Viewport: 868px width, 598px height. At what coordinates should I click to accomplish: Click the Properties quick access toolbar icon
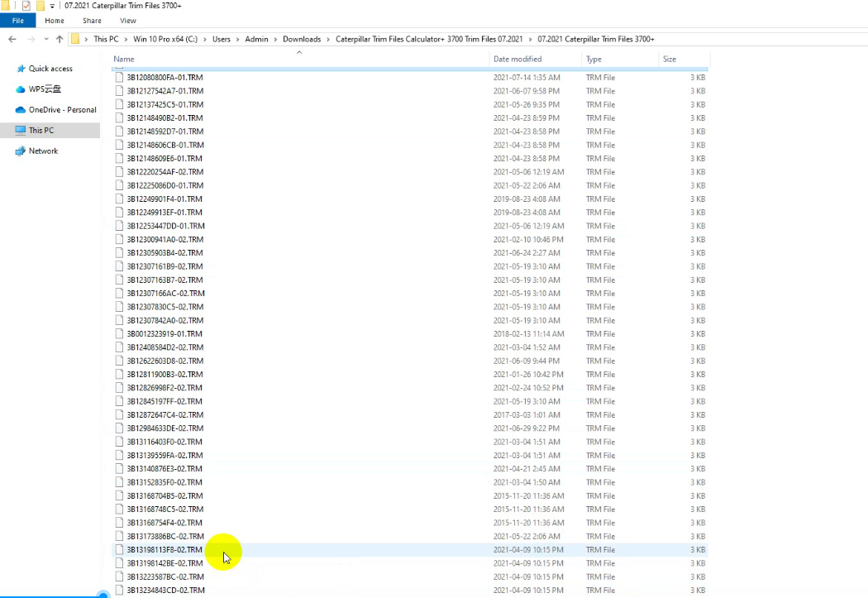click(26, 6)
